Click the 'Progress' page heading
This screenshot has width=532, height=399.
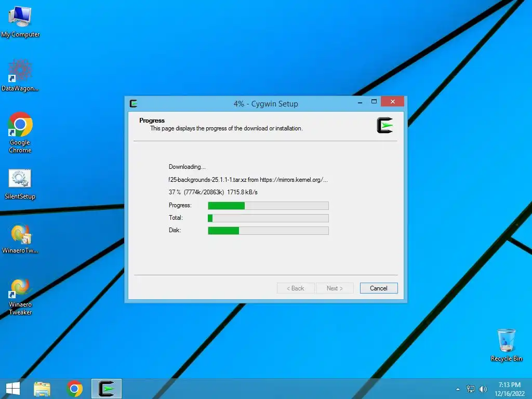152,121
